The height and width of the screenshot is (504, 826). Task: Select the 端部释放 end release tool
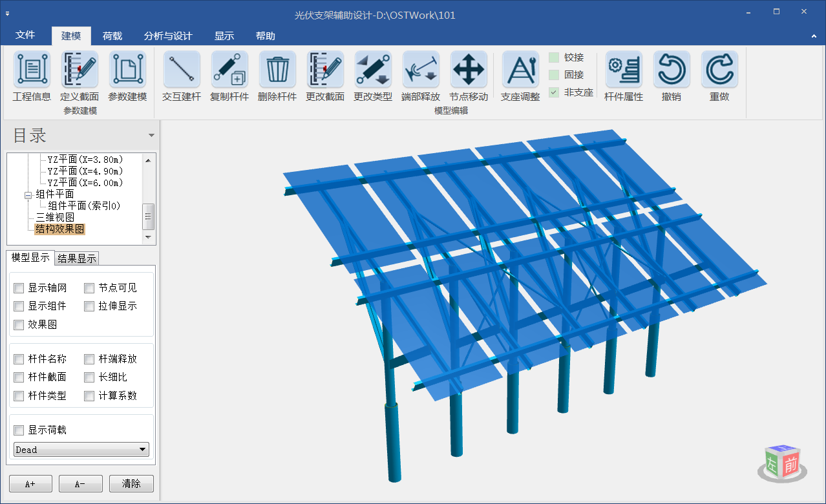tap(421, 70)
